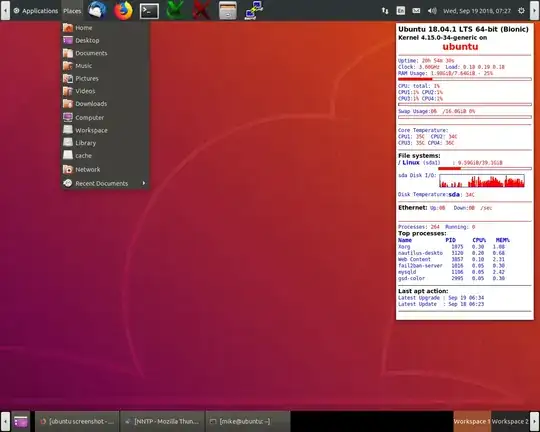Click the volume speaker tray icon
Screen dimensions: 540x432
pos(432,11)
